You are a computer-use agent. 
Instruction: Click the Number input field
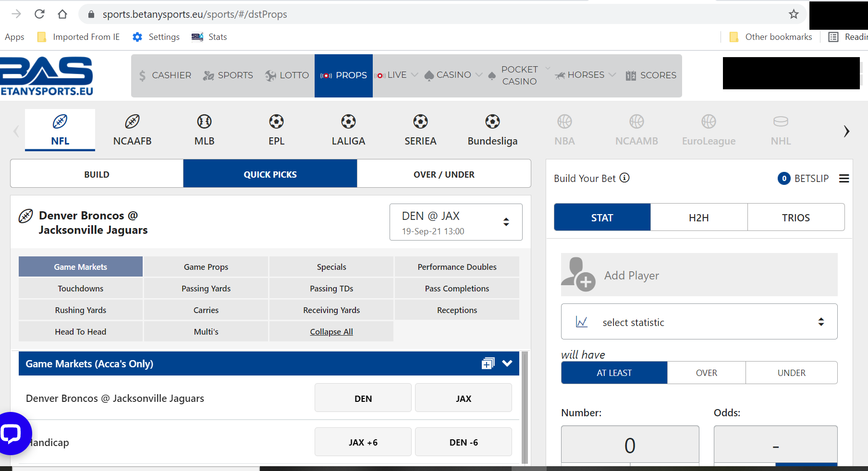pos(630,445)
